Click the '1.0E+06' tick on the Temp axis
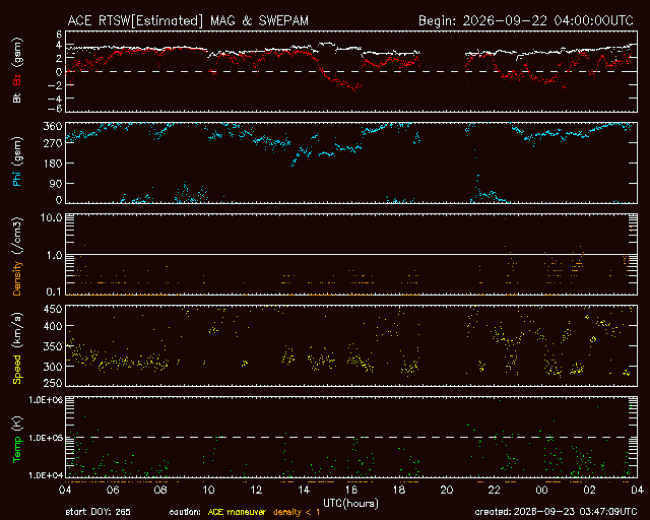This screenshot has width=650, height=520. (46, 400)
